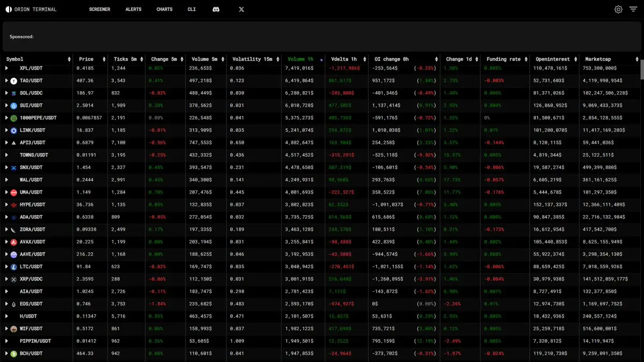This screenshot has width=644, height=362.
Task: Expand the BCH/USDT row arrow
Action: (6, 353)
